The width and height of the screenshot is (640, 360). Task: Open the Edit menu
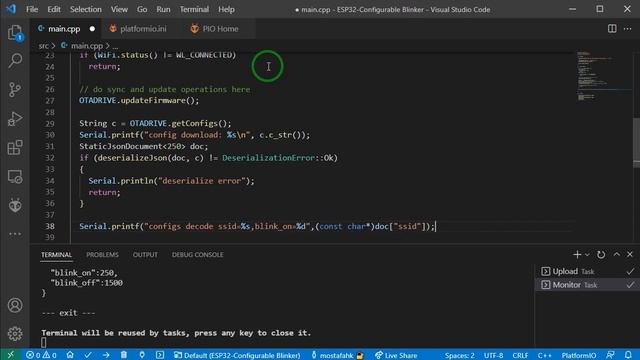pyautogui.click(x=54, y=9)
